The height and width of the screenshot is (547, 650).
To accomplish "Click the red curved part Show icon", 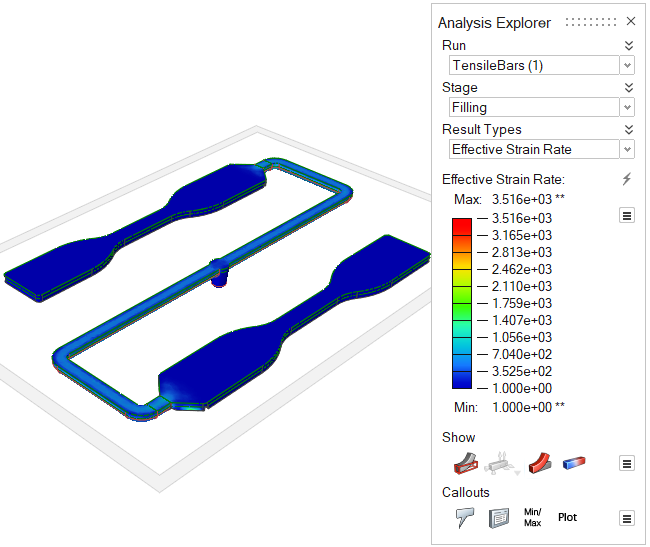I will pos(539,463).
